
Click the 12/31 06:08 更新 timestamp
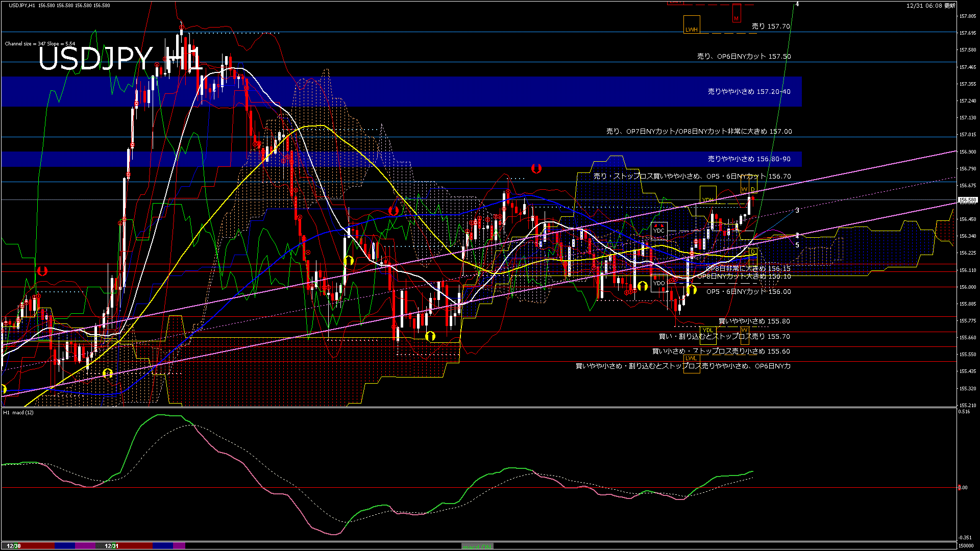pos(930,6)
